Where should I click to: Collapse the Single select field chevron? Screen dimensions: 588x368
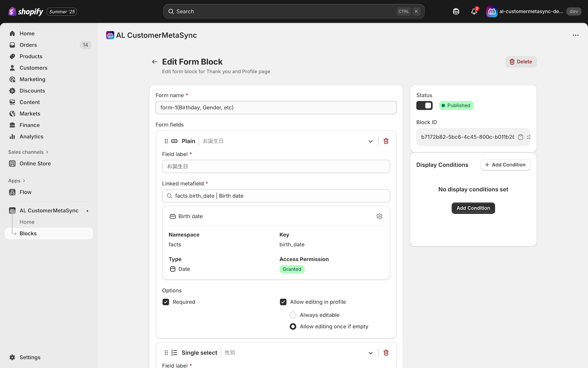point(370,353)
